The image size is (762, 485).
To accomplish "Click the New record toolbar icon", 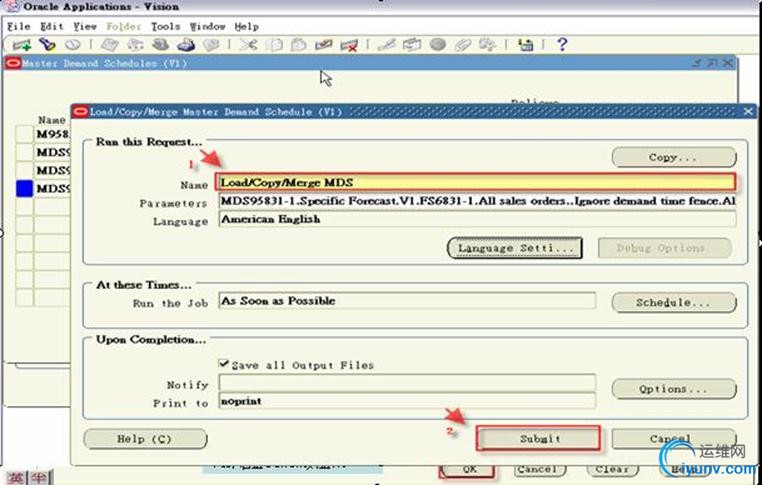I will click(22, 45).
